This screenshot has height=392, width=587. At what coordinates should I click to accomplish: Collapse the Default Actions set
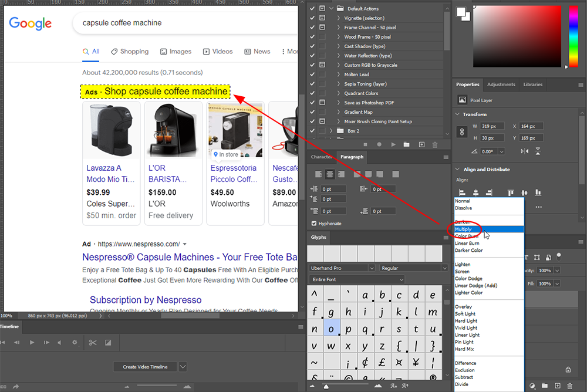point(331,8)
